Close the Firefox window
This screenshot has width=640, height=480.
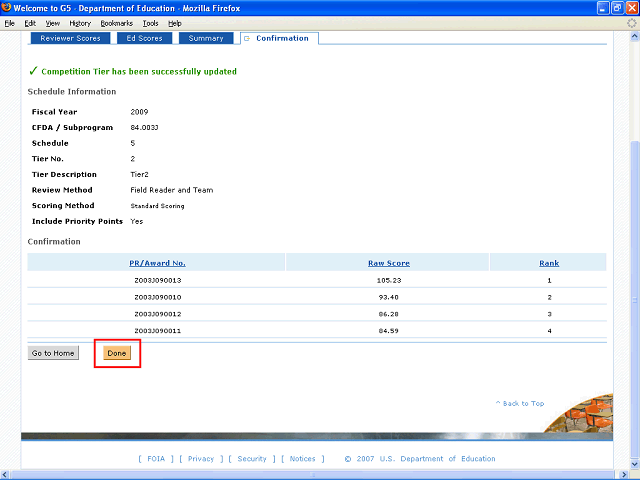click(632, 8)
